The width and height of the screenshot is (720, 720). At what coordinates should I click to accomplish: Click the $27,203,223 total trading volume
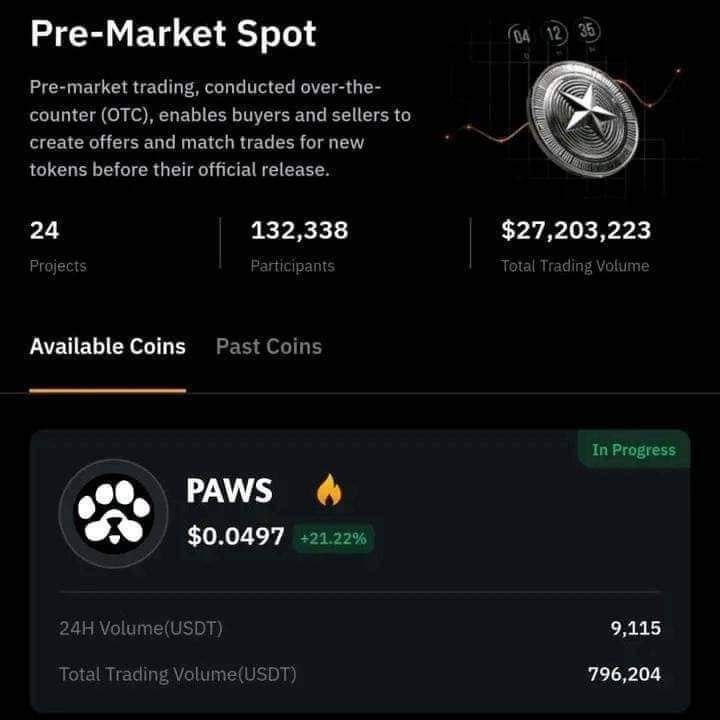pos(575,231)
